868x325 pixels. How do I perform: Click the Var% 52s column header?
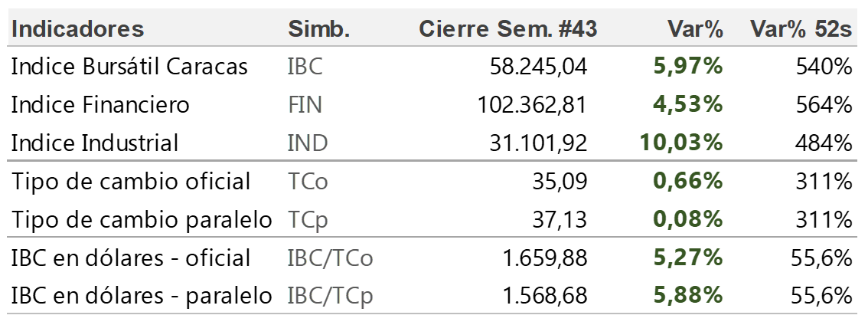tap(801, 29)
